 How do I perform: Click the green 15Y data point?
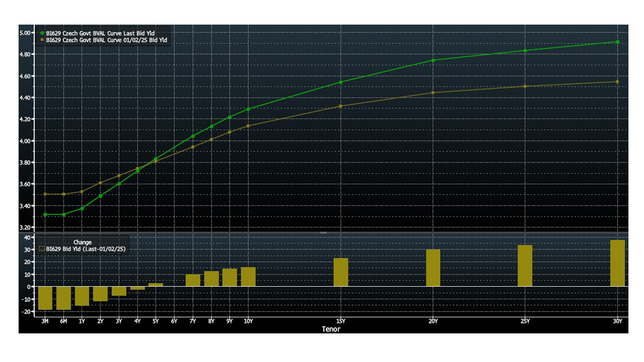tap(341, 82)
